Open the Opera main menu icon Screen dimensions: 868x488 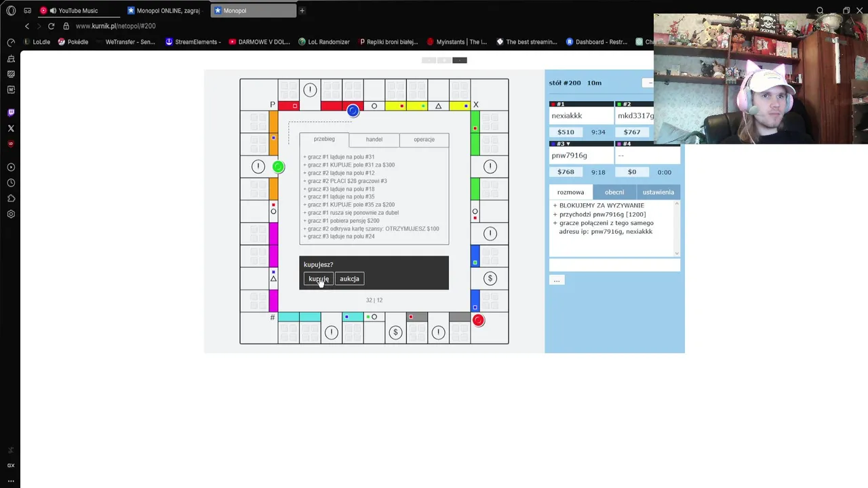pyautogui.click(x=11, y=11)
